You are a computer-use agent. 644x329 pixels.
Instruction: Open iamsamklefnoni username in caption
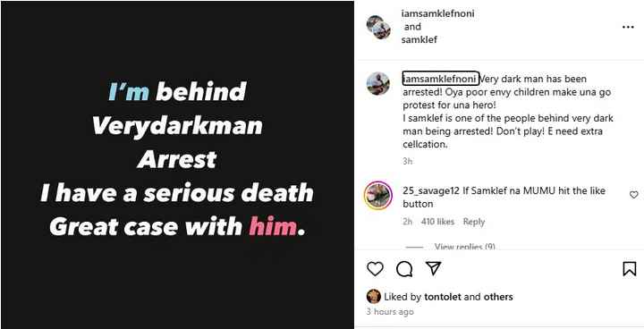click(x=441, y=79)
